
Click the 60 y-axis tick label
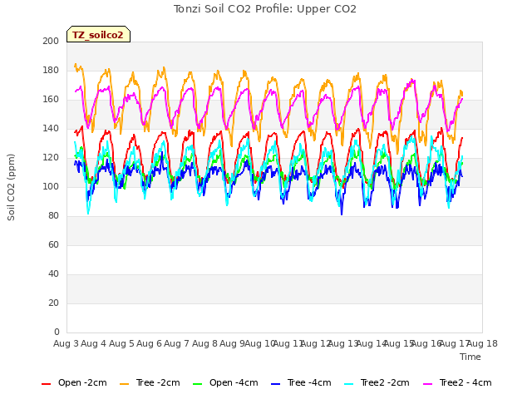[53, 245]
